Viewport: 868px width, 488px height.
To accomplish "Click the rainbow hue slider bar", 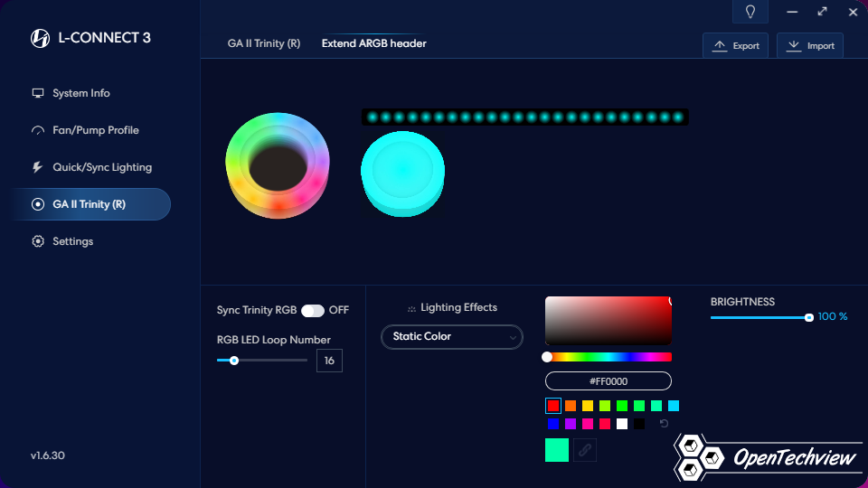I will coord(608,358).
